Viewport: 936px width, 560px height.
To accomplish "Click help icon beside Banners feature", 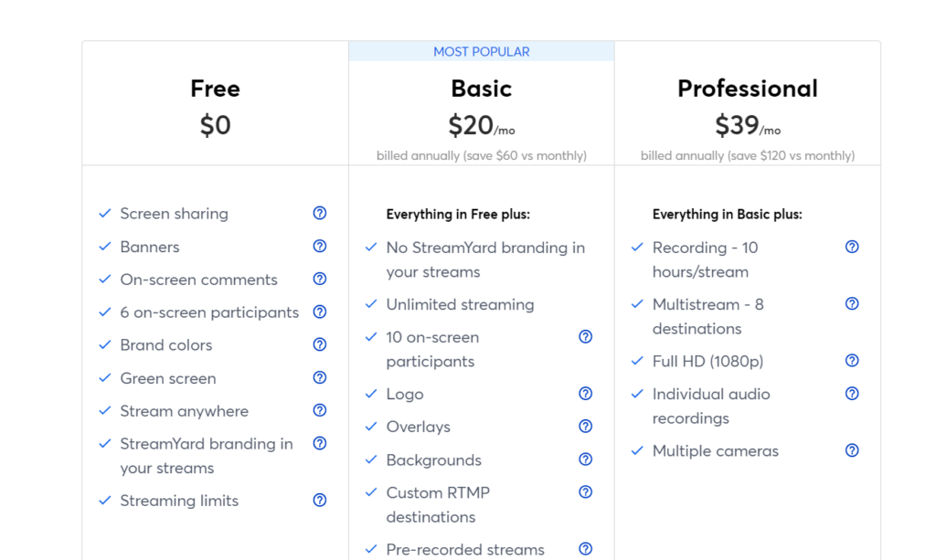I will click(x=320, y=246).
